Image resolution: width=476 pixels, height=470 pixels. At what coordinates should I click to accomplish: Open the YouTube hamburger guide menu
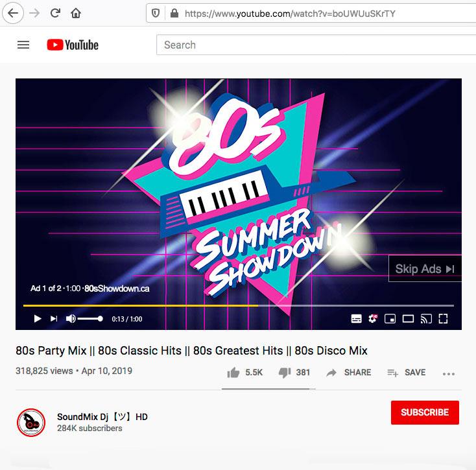[x=23, y=45]
